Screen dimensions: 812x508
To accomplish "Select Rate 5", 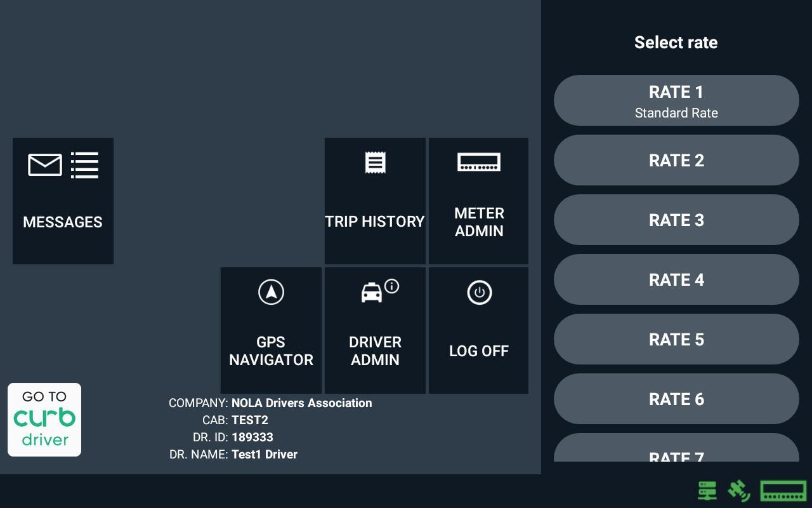I will (676, 339).
